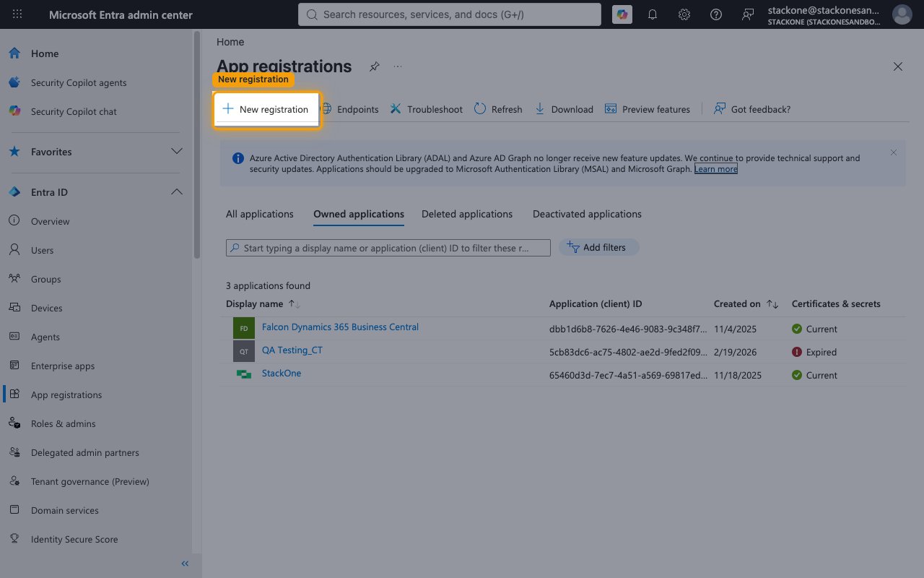Open the account avatar menu
The height and width of the screenshot is (578, 924).
(902, 14)
